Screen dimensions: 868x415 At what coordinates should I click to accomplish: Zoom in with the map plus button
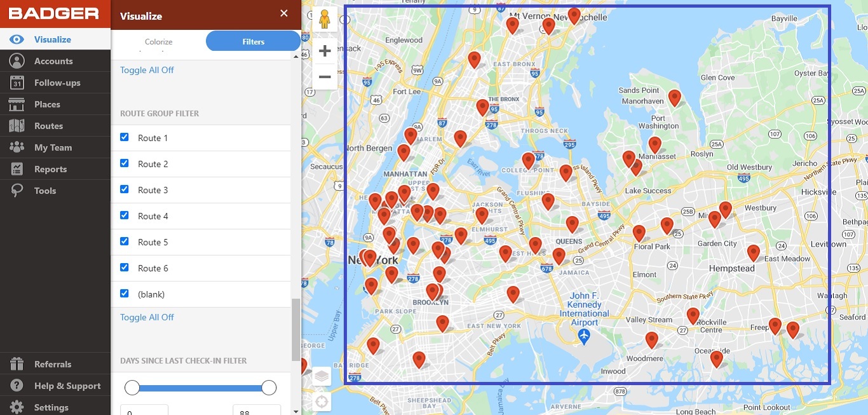pos(325,50)
